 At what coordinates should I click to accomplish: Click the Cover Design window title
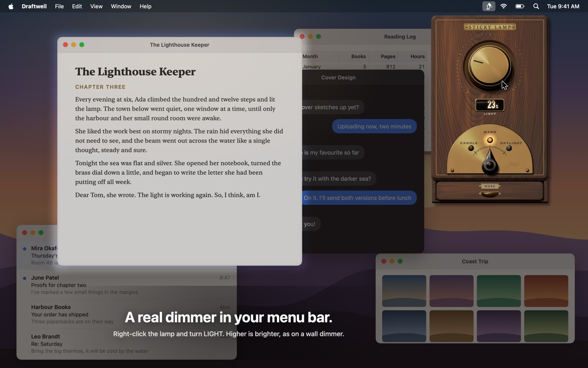tap(339, 77)
